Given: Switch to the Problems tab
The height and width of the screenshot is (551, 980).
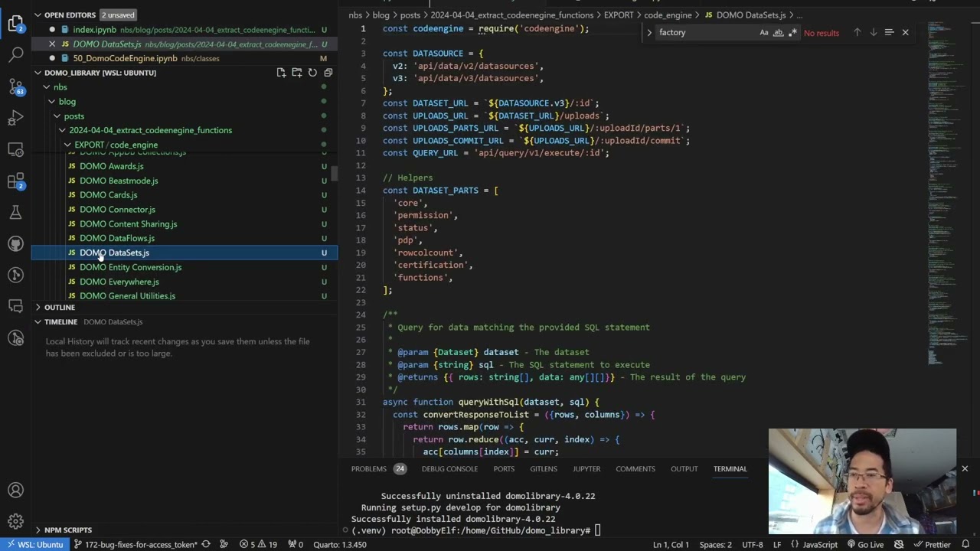Looking at the screenshot, I should click(368, 468).
